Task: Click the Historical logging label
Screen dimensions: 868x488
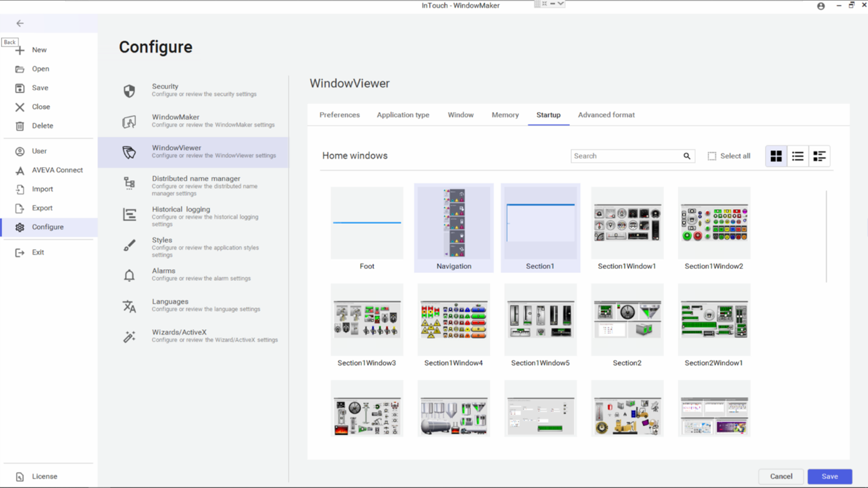Action: (x=181, y=209)
